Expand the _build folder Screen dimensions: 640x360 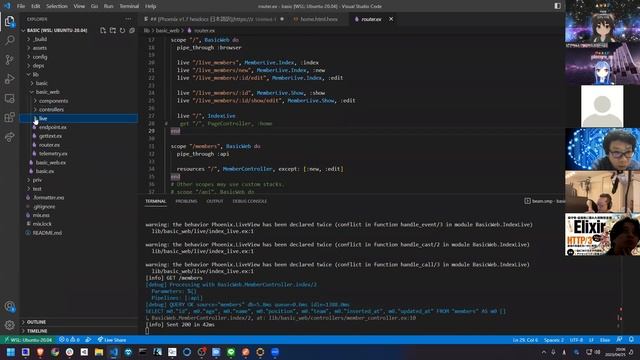79,39
